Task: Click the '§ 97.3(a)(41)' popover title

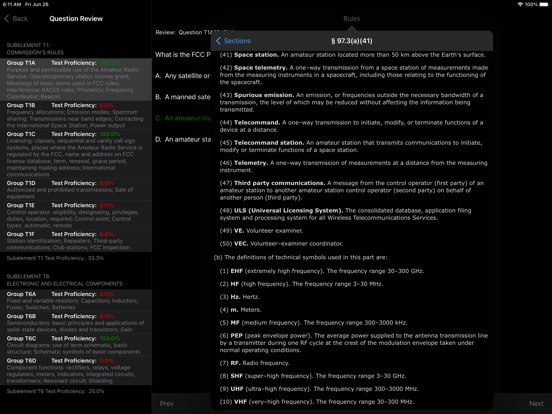Action: pyautogui.click(x=351, y=41)
